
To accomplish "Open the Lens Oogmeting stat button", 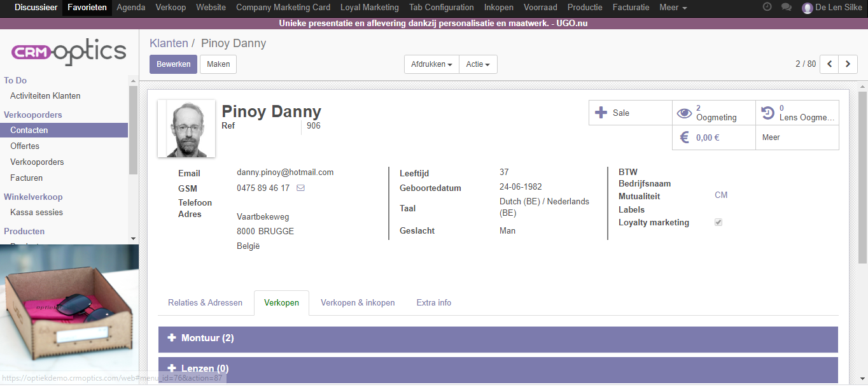I will click(797, 113).
